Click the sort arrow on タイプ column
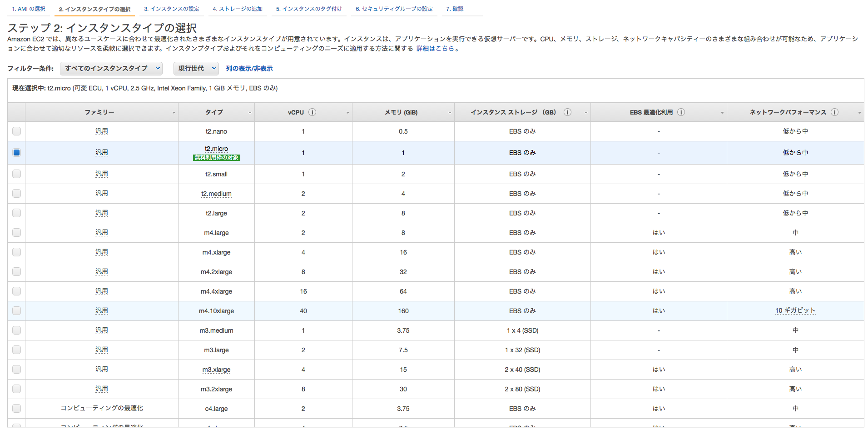 pyautogui.click(x=250, y=112)
